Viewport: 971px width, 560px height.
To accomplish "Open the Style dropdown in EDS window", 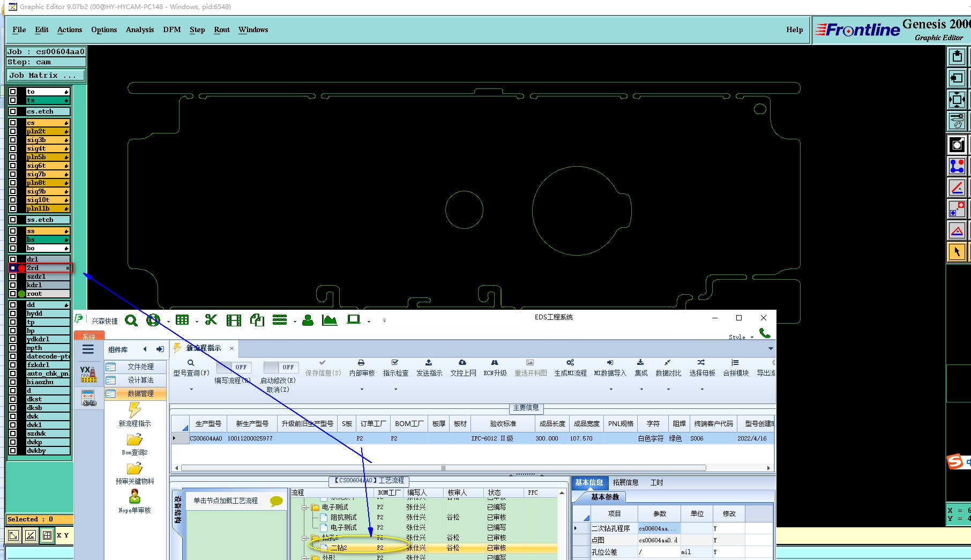I will click(x=741, y=337).
